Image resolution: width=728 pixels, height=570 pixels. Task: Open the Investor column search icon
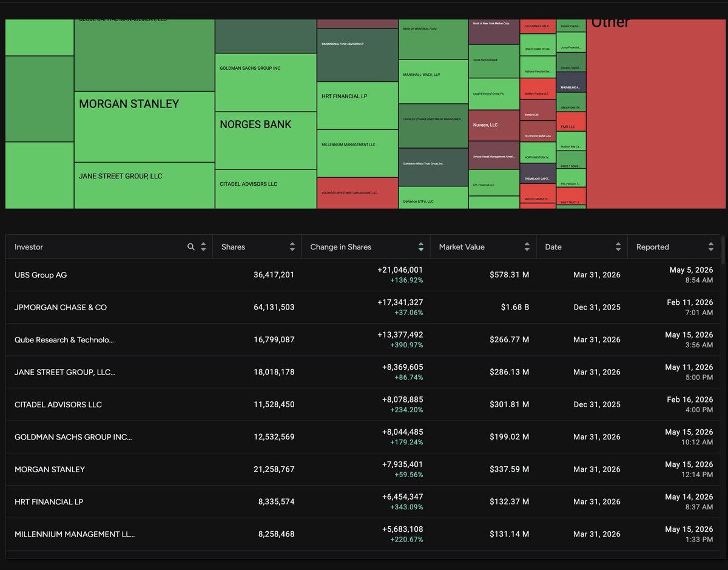click(191, 247)
